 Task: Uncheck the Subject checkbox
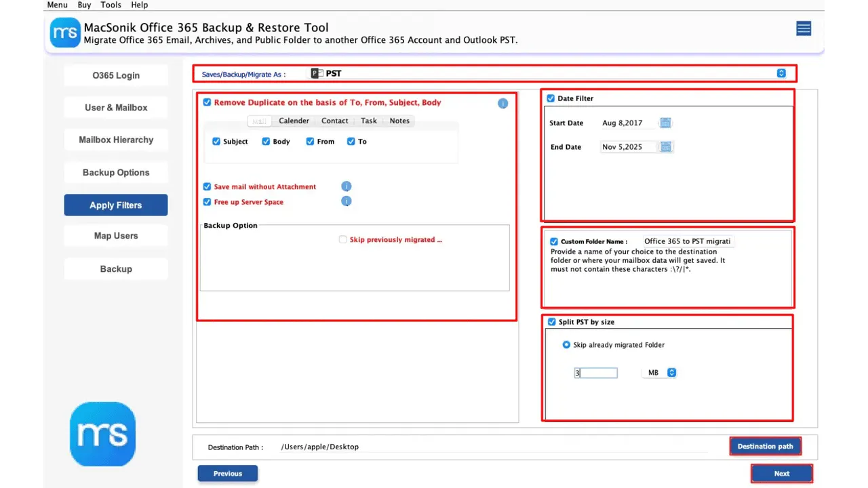(x=216, y=142)
